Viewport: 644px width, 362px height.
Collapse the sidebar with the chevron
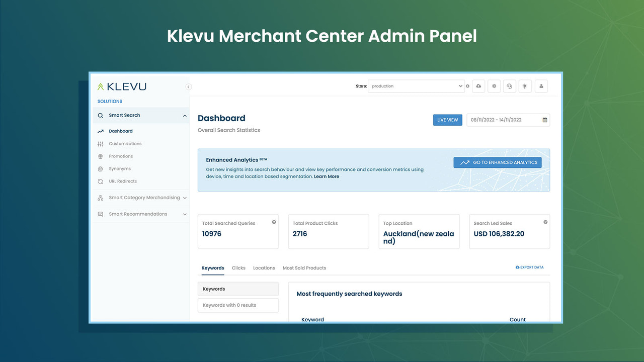pos(188,86)
